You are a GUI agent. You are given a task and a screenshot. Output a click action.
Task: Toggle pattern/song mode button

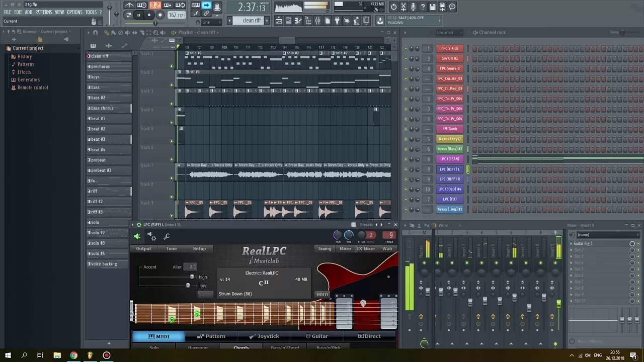(128, 15)
